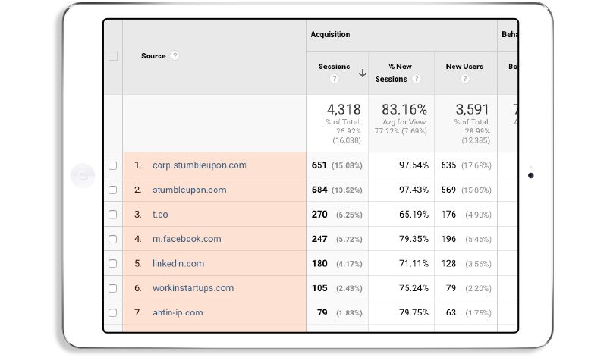Viewport: 607px width, 364px height.
Task: Click the 79.75% new sessions cell
Action: click(x=414, y=312)
